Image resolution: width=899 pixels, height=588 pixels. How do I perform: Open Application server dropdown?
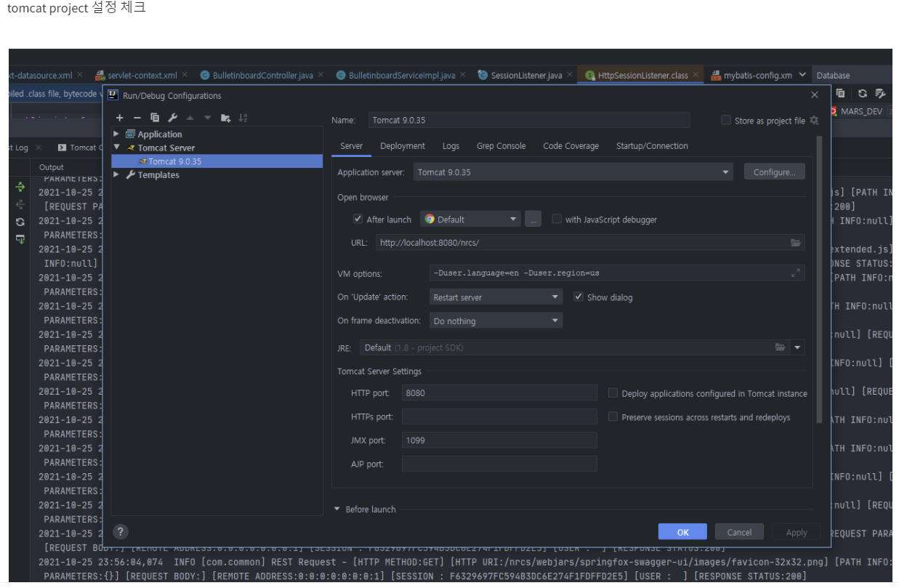(573, 172)
